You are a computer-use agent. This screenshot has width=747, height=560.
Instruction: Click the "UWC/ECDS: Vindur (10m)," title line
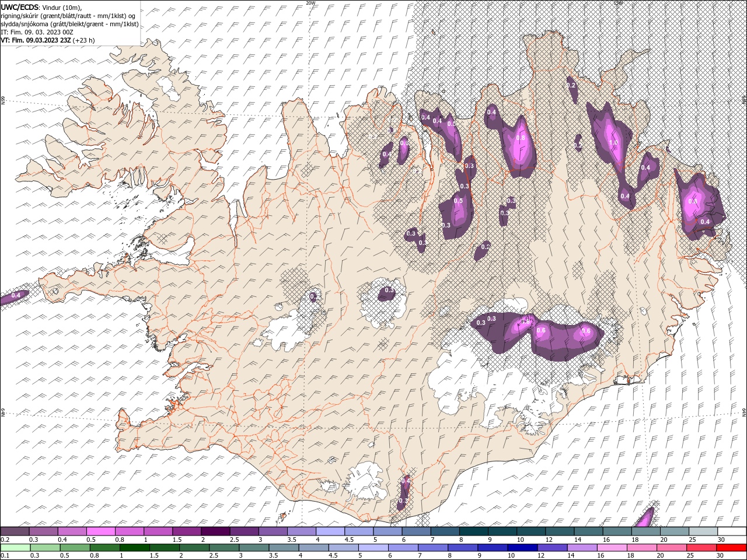[41, 7]
